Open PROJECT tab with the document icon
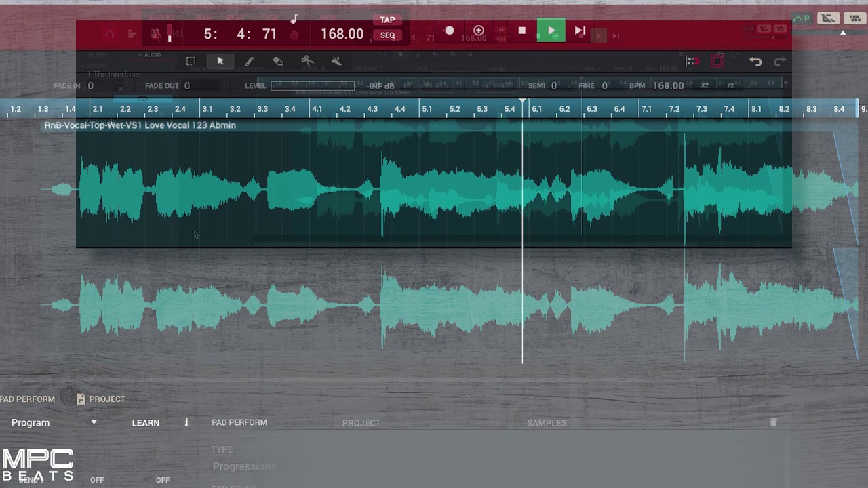 (x=100, y=399)
